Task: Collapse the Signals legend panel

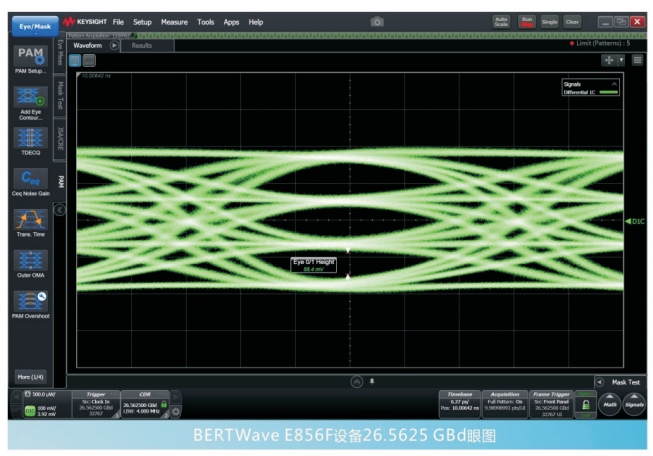Action: tap(614, 84)
